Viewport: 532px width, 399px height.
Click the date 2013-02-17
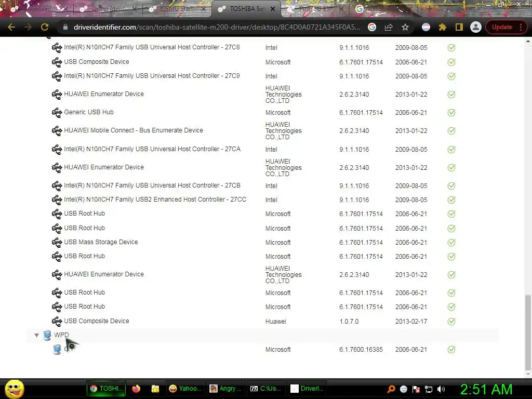click(x=411, y=321)
